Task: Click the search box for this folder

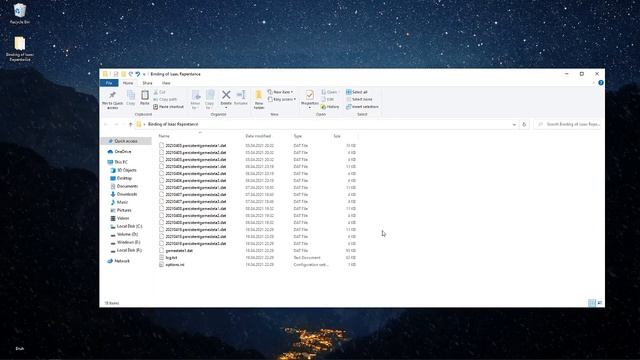Action: pyautogui.click(x=567, y=124)
